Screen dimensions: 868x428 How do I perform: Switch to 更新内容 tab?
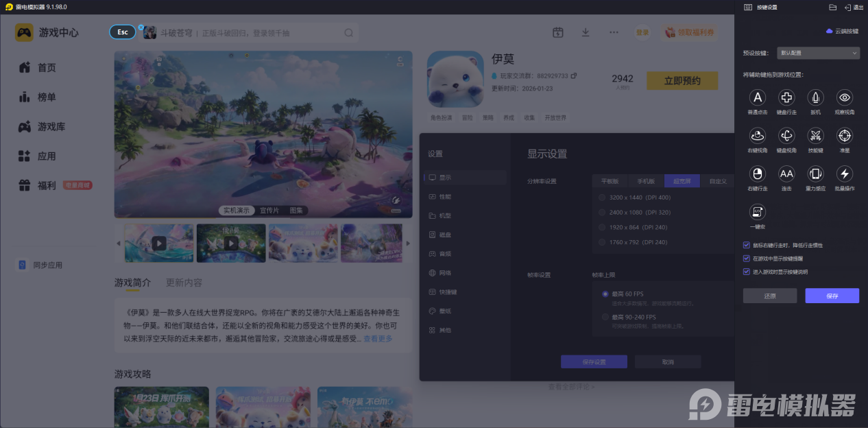click(184, 283)
